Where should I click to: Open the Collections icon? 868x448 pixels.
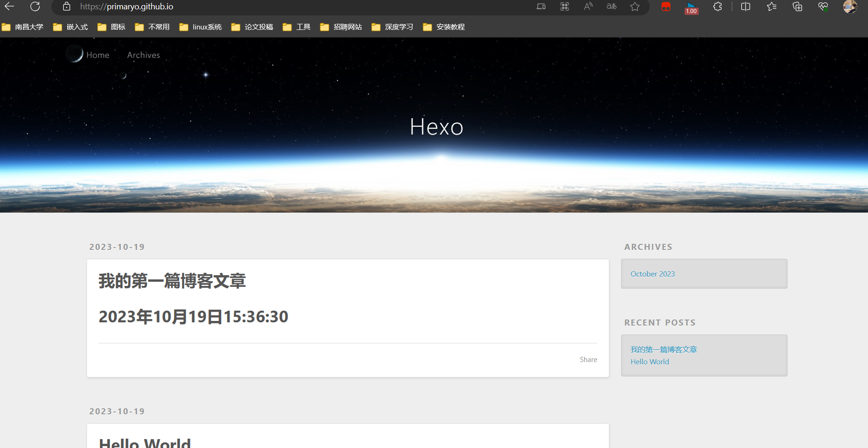pyautogui.click(x=797, y=7)
